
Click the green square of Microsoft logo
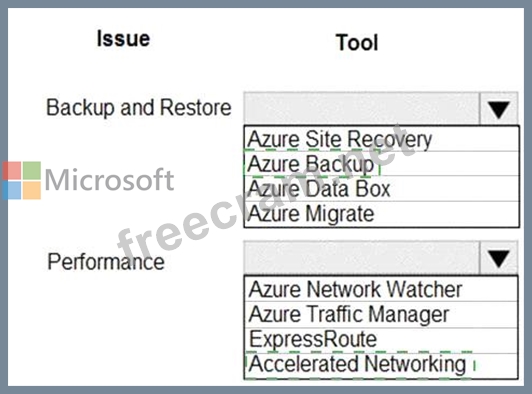click(x=32, y=170)
